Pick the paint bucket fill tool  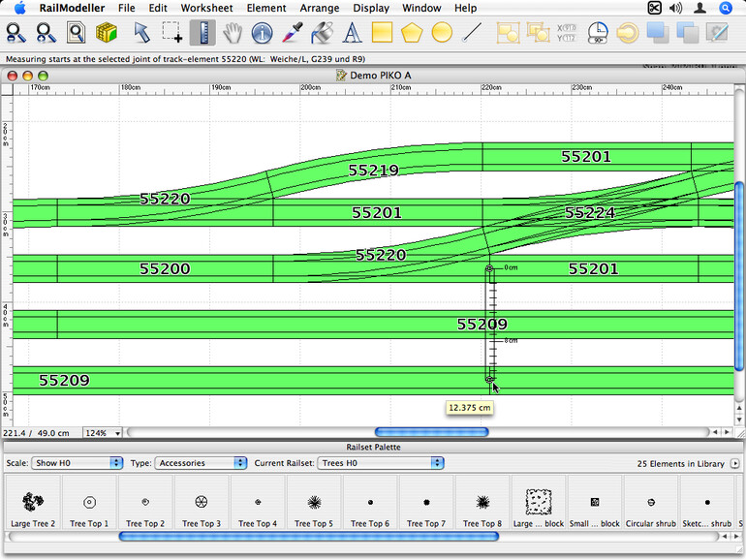(323, 33)
